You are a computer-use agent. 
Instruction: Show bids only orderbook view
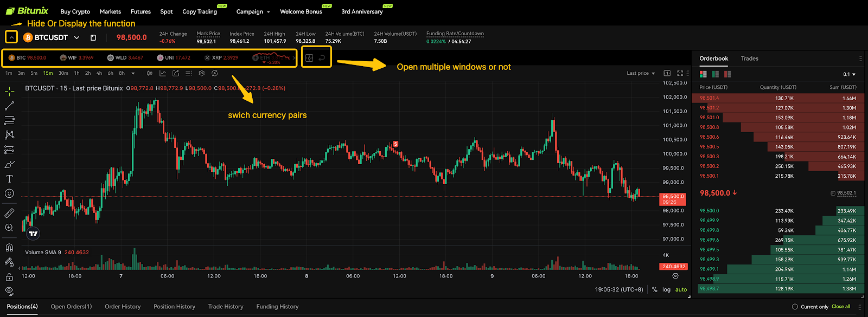click(716, 74)
